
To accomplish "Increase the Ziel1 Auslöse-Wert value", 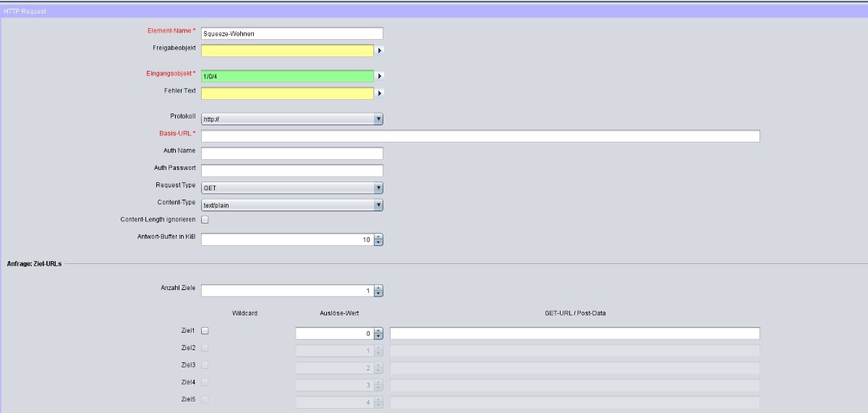I will pos(378,331).
